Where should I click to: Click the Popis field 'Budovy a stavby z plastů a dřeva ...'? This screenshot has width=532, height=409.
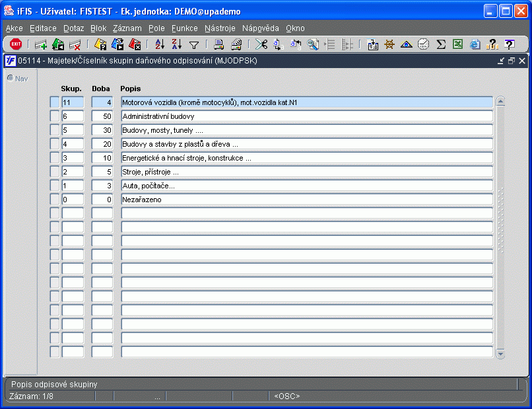tap(307, 144)
